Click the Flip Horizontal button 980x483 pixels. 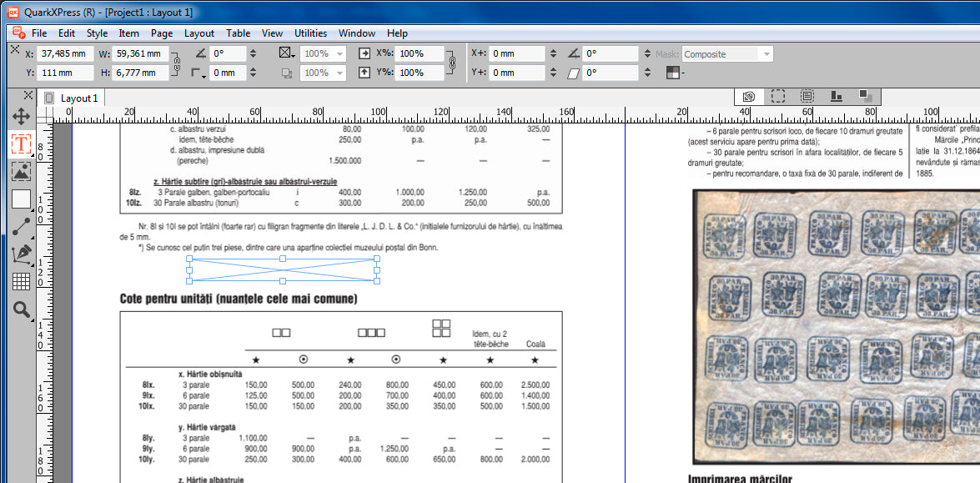pyautogui.click(x=364, y=53)
